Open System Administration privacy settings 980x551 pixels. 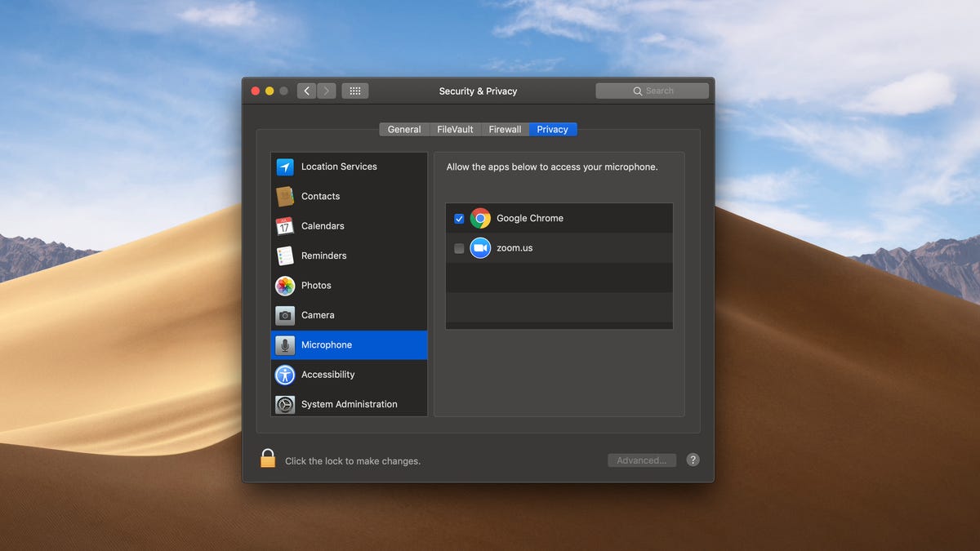[348, 404]
